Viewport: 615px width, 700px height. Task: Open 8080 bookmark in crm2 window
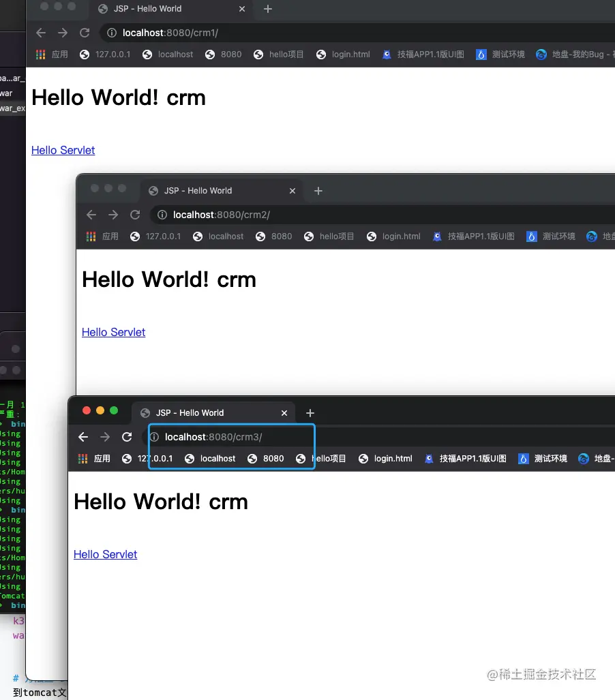[274, 237]
